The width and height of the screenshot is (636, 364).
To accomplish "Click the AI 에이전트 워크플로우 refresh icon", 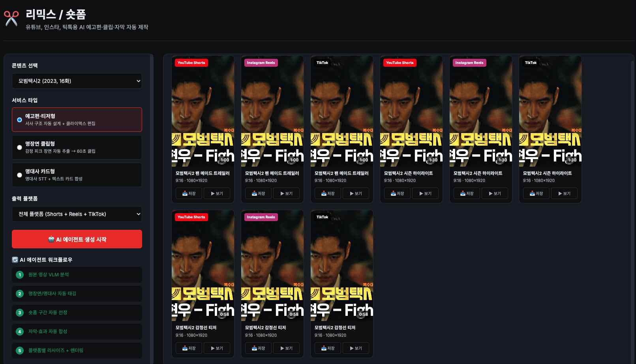I will click(15, 260).
